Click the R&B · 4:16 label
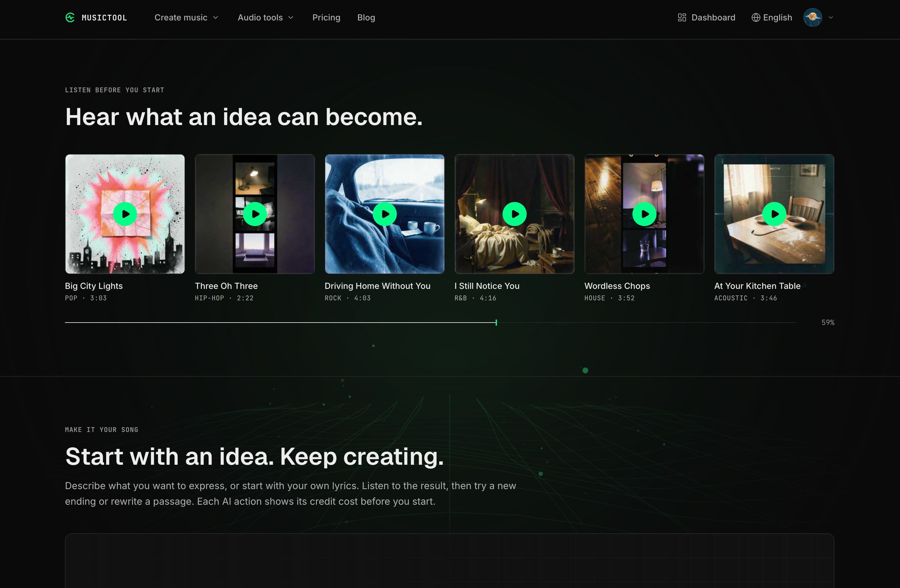Screen dimensions: 900x588 tap(475, 298)
